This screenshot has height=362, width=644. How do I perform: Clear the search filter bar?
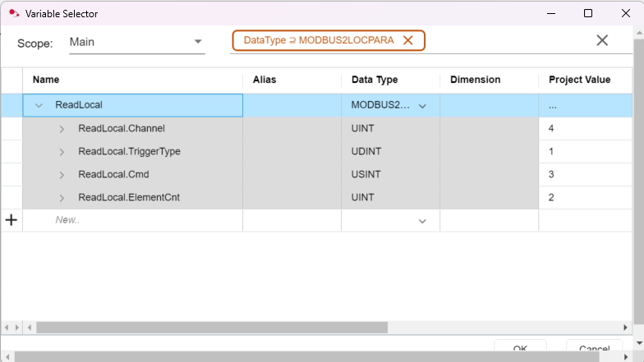[602, 40]
